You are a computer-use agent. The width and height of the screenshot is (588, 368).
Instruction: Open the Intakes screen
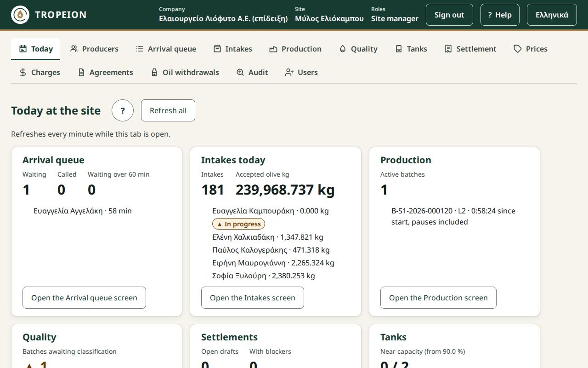pyautogui.click(x=253, y=298)
